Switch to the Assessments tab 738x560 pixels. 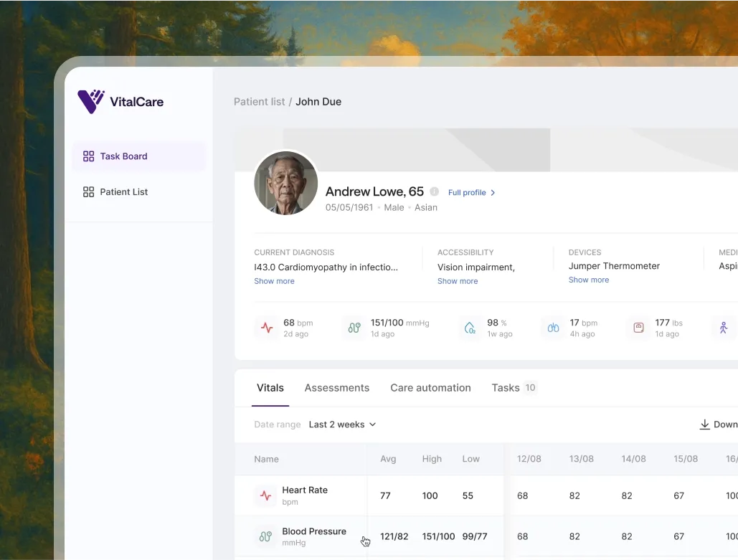[337, 388]
